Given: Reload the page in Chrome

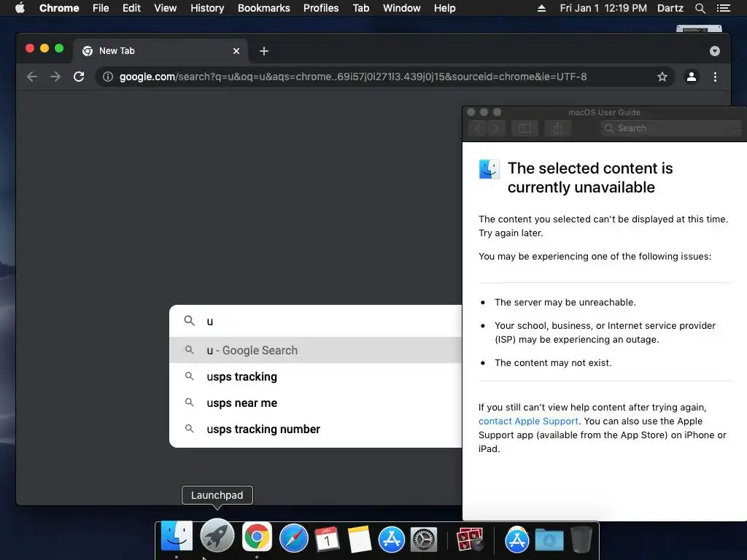Looking at the screenshot, I should 79,77.
